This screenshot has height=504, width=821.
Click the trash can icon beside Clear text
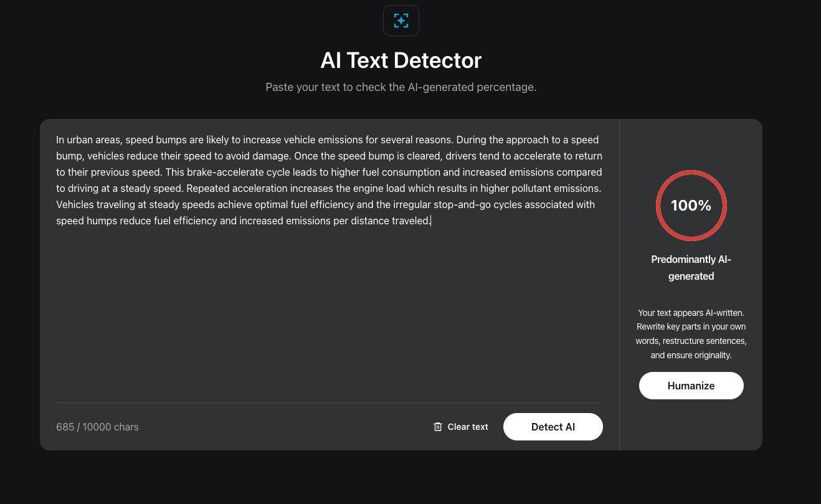pyautogui.click(x=438, y=427)
